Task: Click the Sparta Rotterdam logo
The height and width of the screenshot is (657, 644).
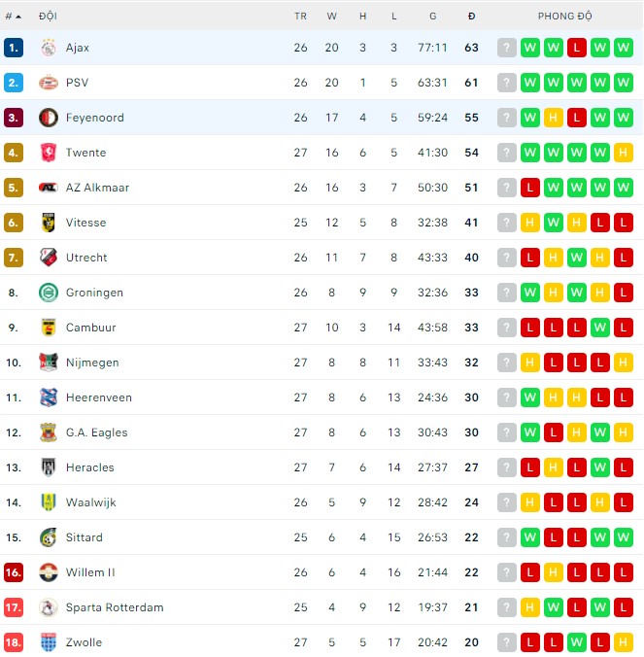Action: point(49,607)
